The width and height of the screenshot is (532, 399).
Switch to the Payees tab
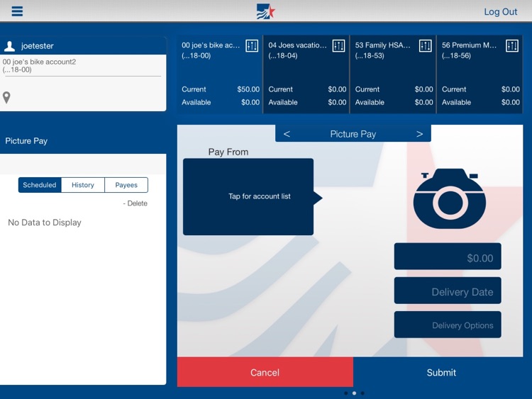click(x=126, y=185)
